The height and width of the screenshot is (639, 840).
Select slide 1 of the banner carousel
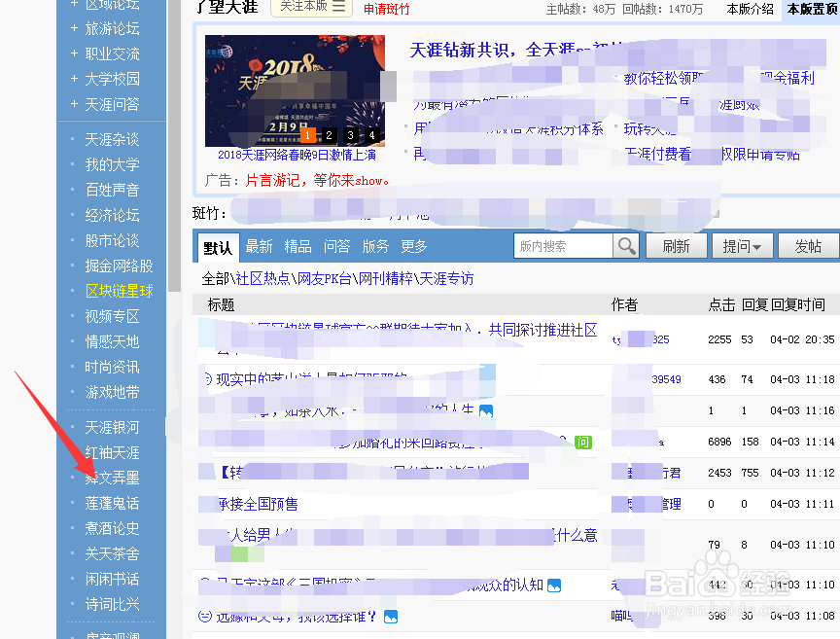pyautogui.click(x=307, y=135)
